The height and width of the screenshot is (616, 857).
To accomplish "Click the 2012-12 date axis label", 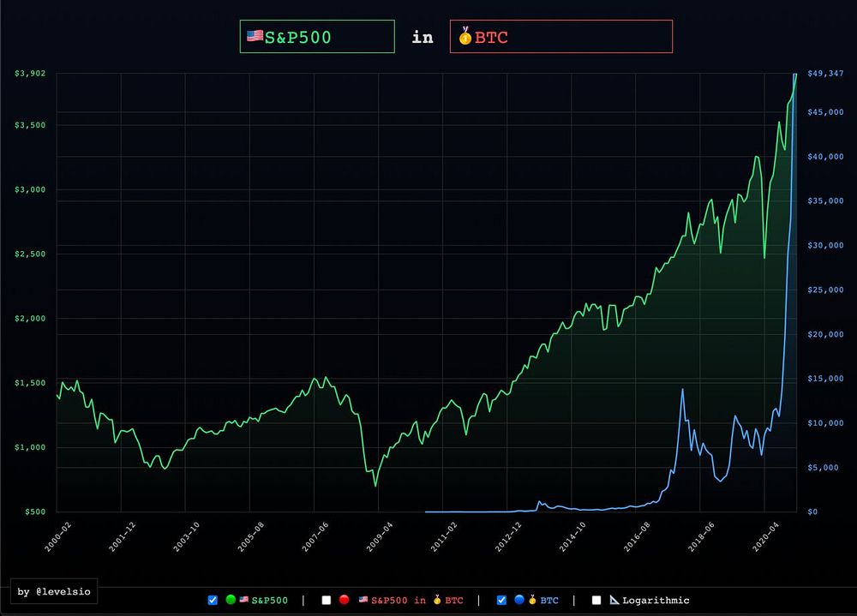I will (x=508, y=536).
